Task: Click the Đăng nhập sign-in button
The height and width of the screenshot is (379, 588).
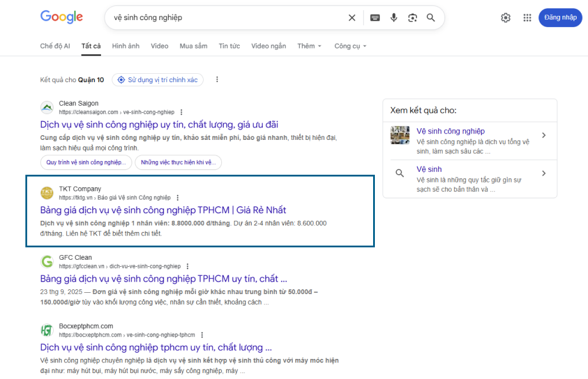Action: (560, 18)
